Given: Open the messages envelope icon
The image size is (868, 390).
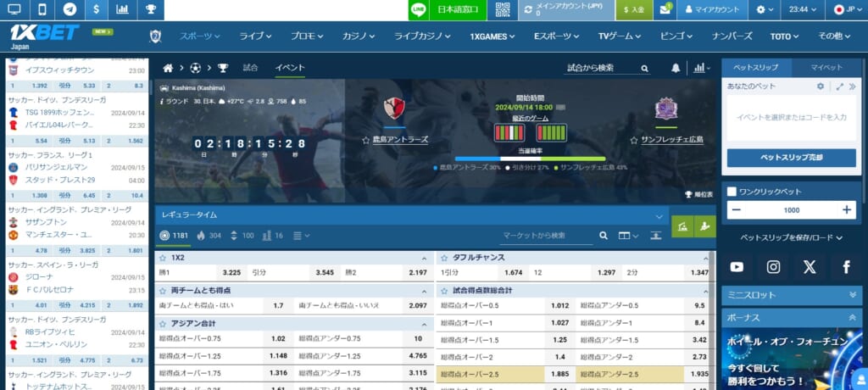Looking at the screenshot, I should pos(665,9).
